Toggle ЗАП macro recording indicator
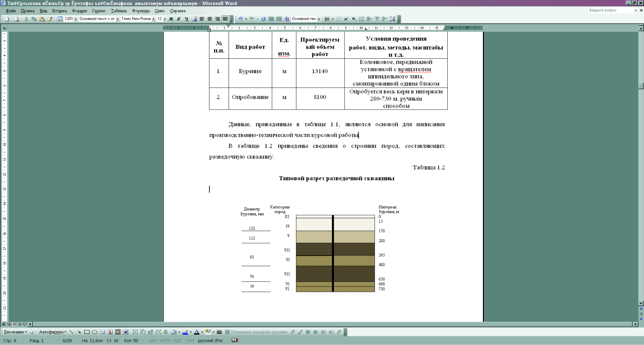Viewport: 644px width, 345px height. coord(152,340)
